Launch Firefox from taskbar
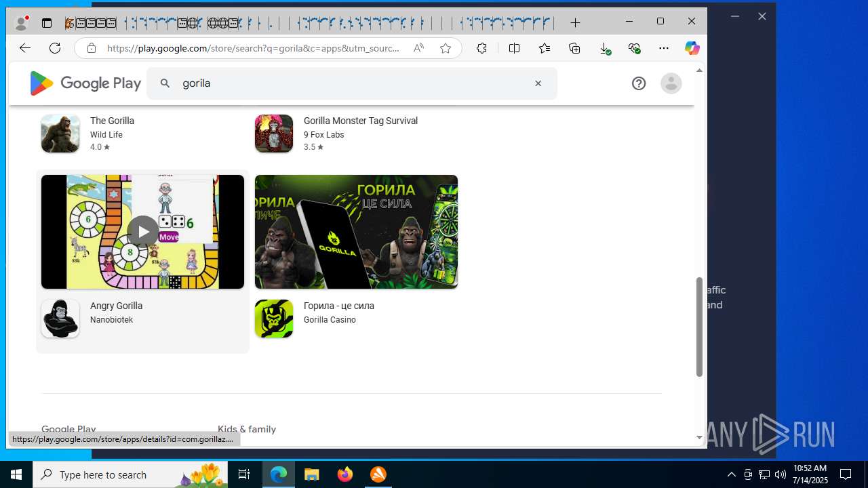The height and width of the screenshot is (488, 868). (345, 474)
